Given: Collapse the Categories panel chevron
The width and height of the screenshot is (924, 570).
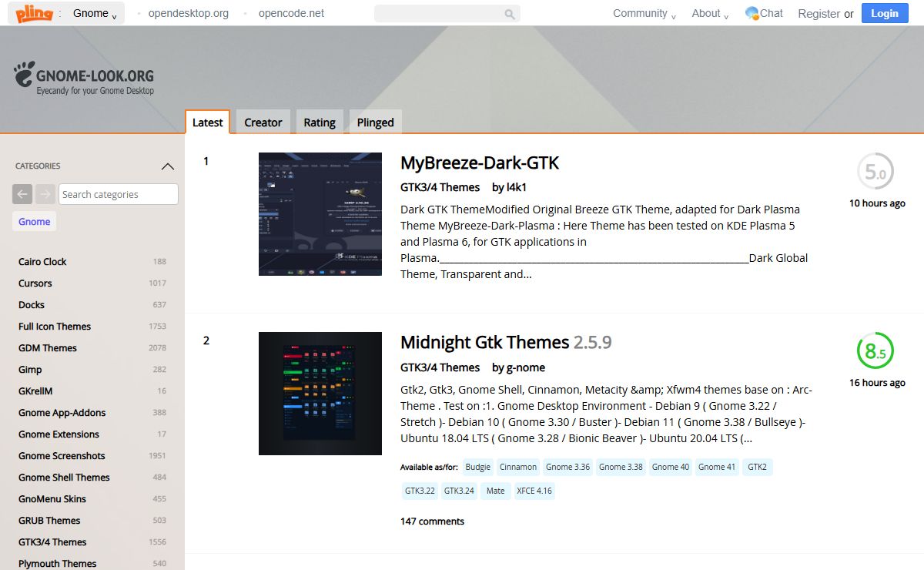Looking at the screenshot, I should (167, 166).
